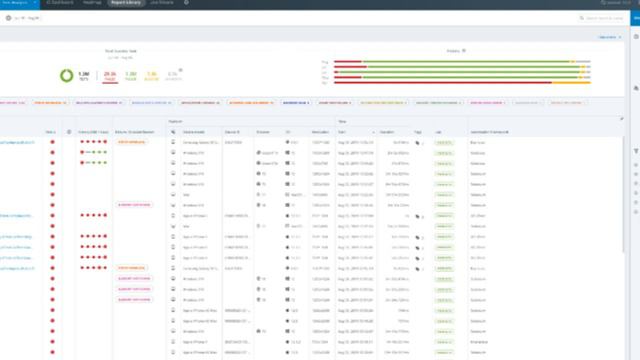Viewport: 640px width, 360px height.
Task: Filter by the grey Unknown count
Action: click(x=173, y=76)
